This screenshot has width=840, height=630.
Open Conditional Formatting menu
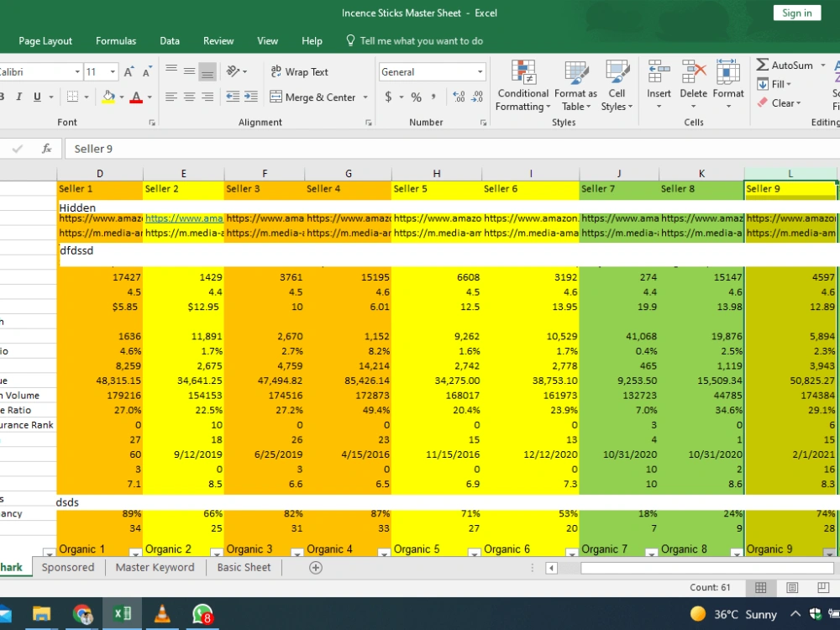click(x=522, y=86)
